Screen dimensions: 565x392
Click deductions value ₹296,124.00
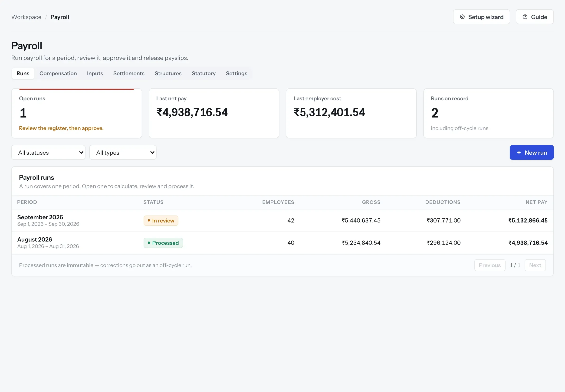point(443,243)
